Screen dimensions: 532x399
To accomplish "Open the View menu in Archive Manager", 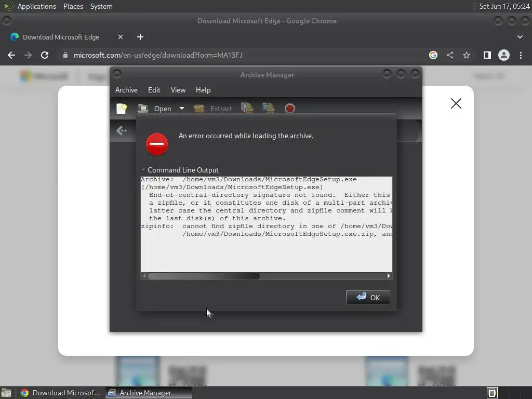I will point(178,90).
